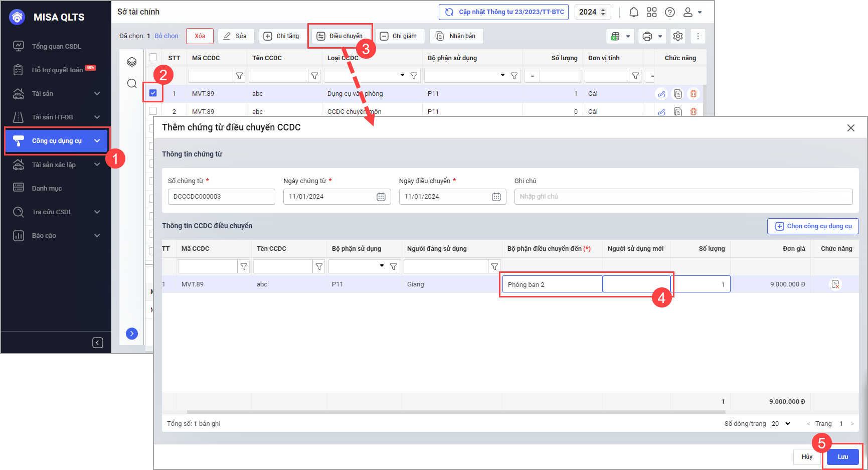
Task: Toggle the select-all header checkbox
Action: tap(153, 57)
